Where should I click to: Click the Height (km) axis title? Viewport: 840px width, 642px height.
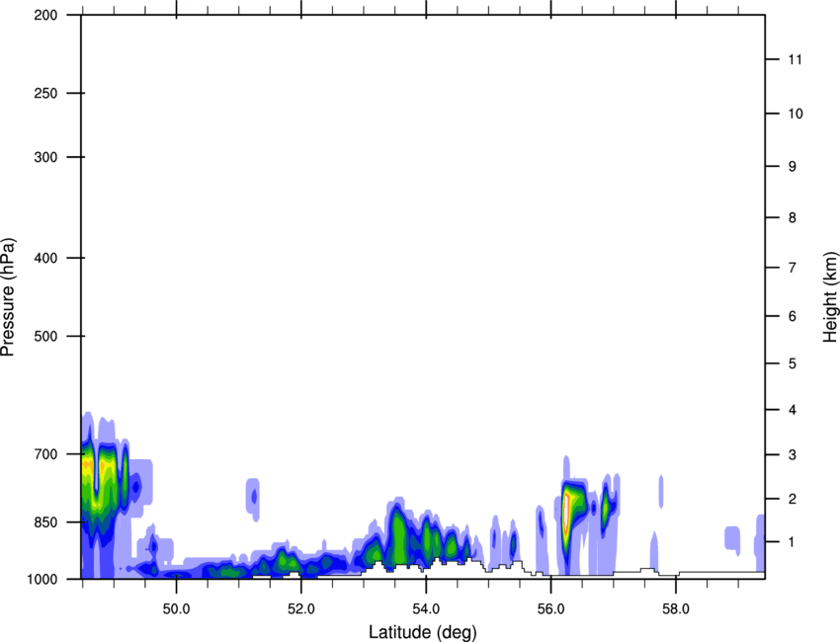pyautogui.click(x=831, y=297)
